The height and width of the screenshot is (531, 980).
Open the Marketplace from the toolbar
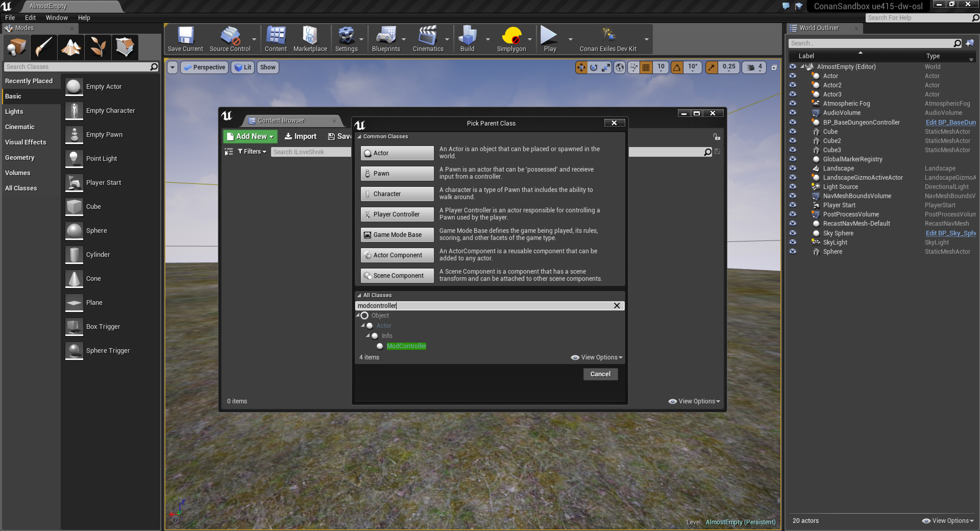tap(310, 39)
